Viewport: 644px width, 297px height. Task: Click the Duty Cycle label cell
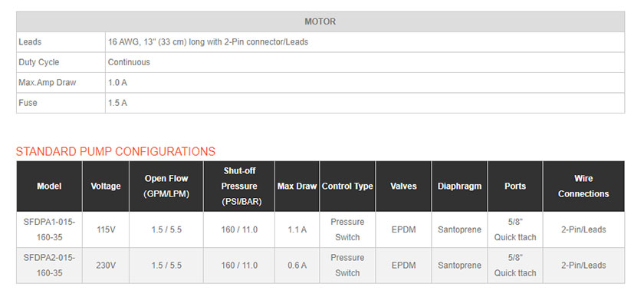click(61, 62)
